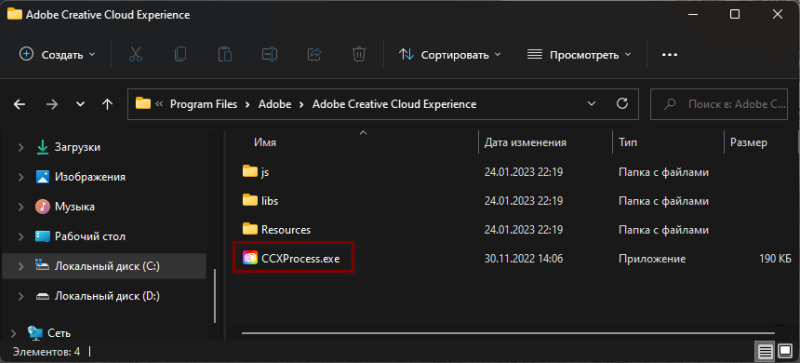
Task: Go up one folder level
Action: (107, 104)
